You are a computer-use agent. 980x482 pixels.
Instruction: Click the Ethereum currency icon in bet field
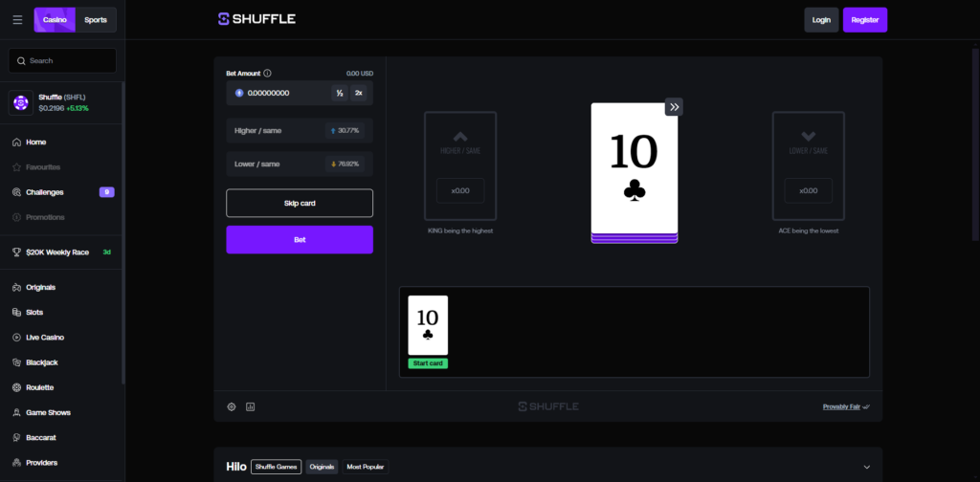pos(238,93)
